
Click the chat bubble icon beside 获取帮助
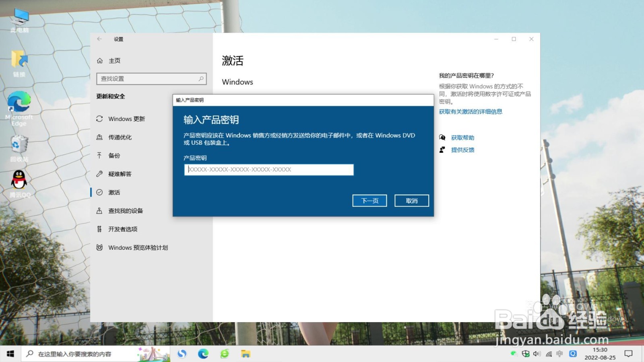[x=442, y=138]
